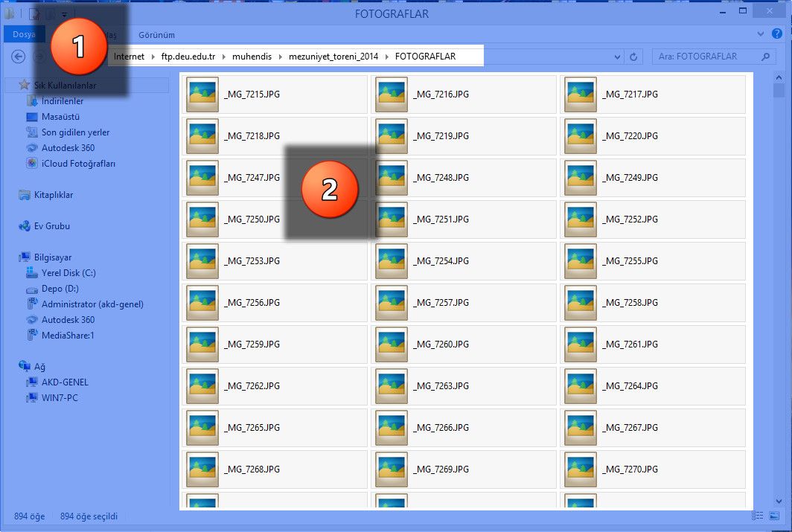Screen dimensions: 792x532
Task: Select the _MG_7256.JPG image icon
Action: (x=202, y=302)
